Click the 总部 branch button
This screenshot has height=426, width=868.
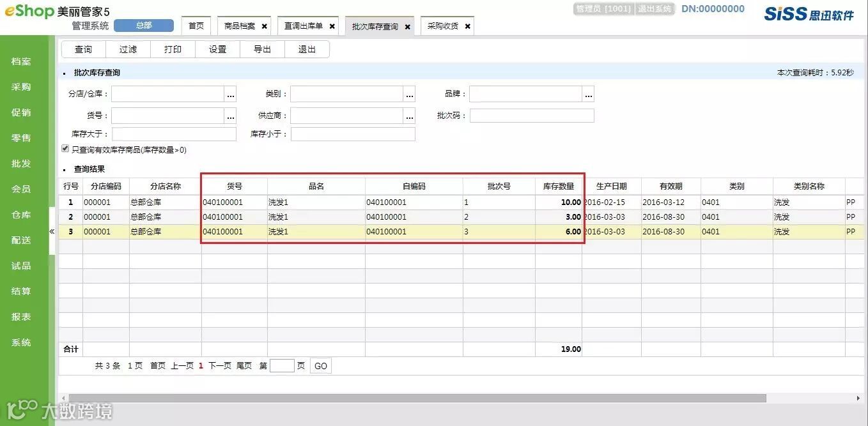pos(144,26)
